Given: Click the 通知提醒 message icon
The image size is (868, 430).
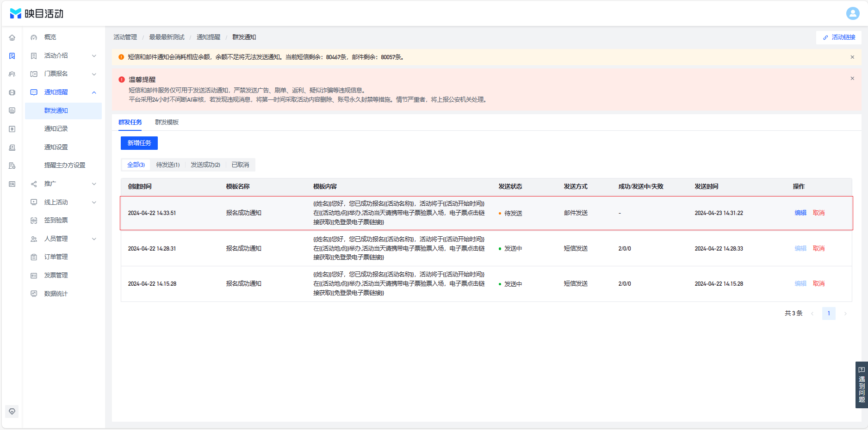Looking at the screenshot, I should tap(34, 92).
